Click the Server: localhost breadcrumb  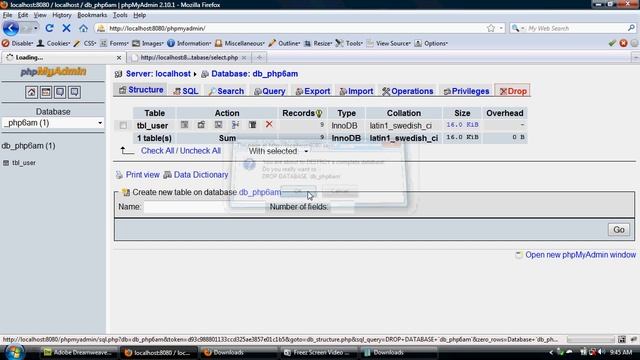pos(158,74)
